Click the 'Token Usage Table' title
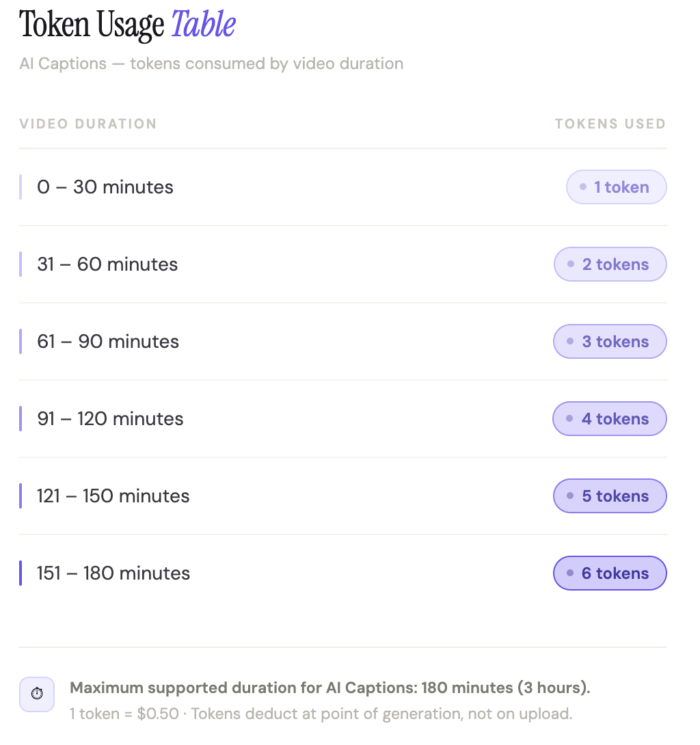The width and height of the screenshot is (700, 745). [128, 25]
